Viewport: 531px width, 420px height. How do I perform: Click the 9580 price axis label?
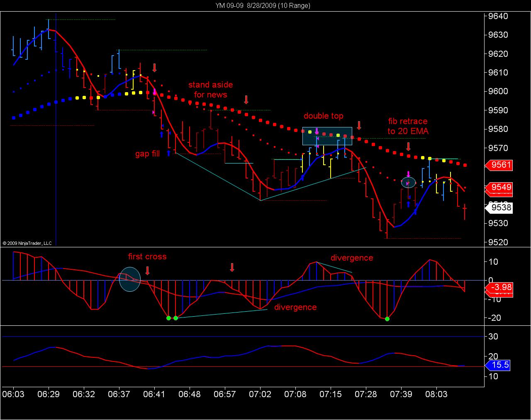point(498,129)
